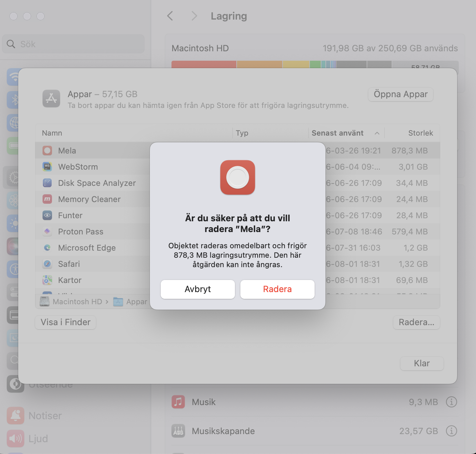Click the orange segment of storage bar
The width and height of the screenshot is (476, 454).
tap(259, 64)
